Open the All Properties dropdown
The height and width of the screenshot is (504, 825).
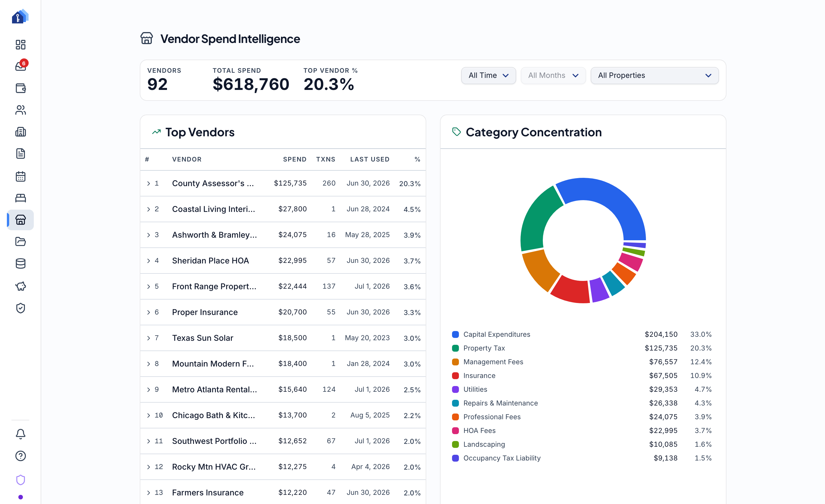click(655, 76)
